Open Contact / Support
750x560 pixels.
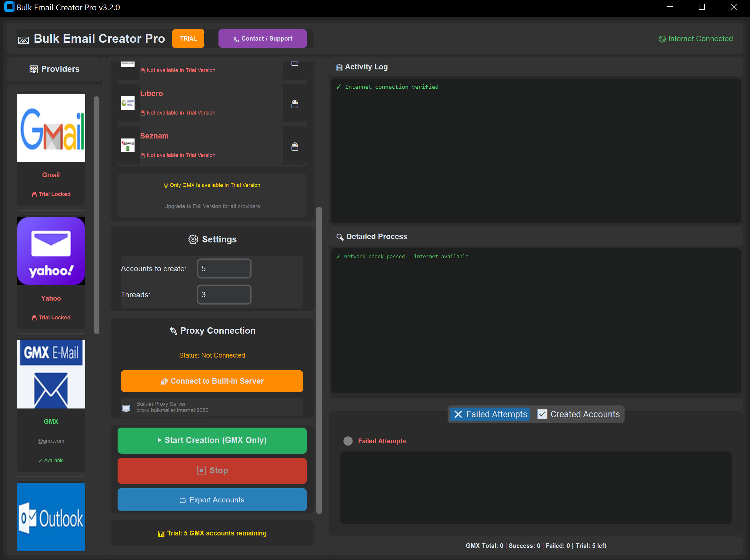pos(263,38)
